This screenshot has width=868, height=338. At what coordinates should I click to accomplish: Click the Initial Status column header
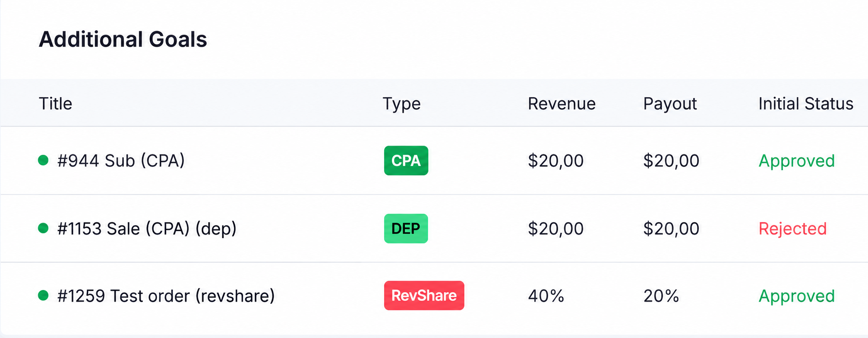coord(806,104)
